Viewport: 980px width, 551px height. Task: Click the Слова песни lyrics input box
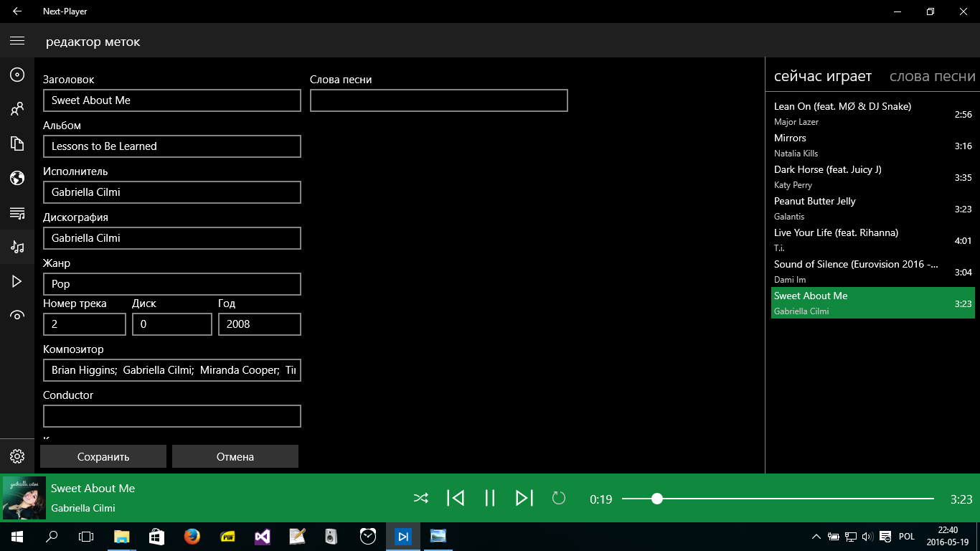[x=439, y=100]
